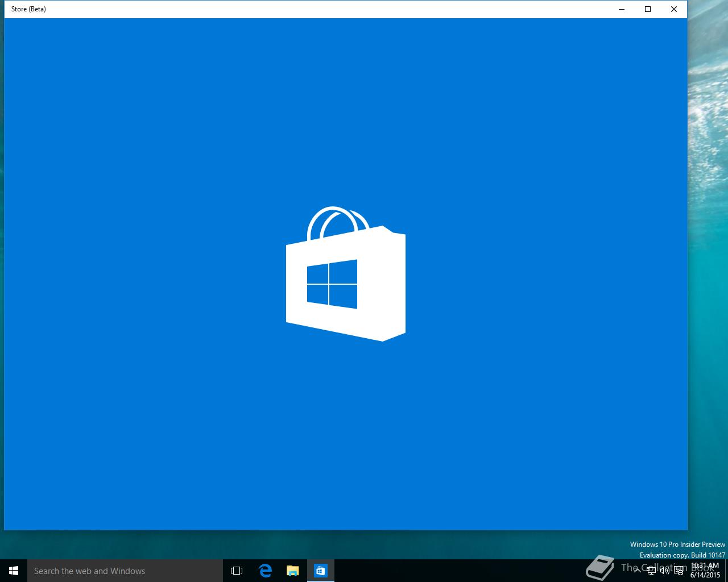
Task: Open the Windows Start menu
Action: click(x=14, y=571)
